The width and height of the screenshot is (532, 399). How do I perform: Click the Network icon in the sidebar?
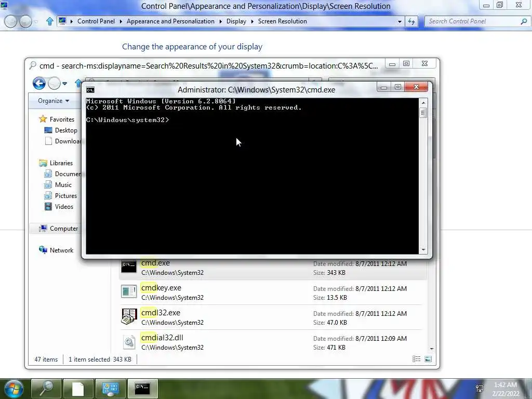click(43, 250)
